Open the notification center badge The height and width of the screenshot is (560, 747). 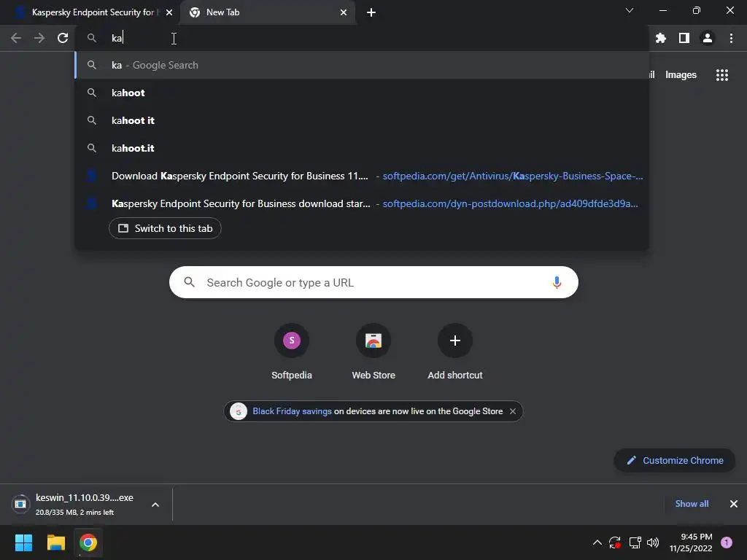[727, 542]
